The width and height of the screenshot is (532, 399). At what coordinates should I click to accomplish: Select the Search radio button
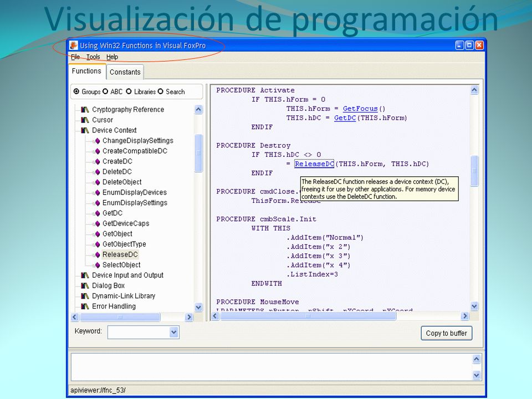[161, 91]
